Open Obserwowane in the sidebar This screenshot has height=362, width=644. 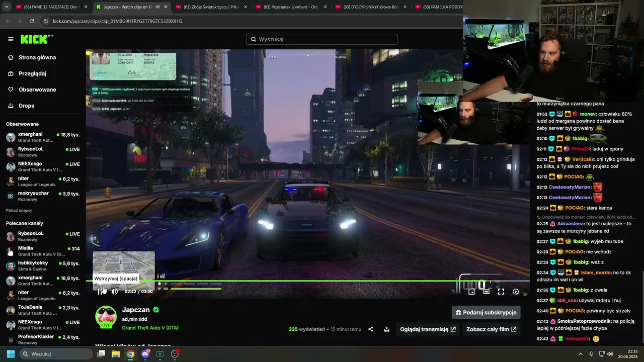(x=37, y=89)
